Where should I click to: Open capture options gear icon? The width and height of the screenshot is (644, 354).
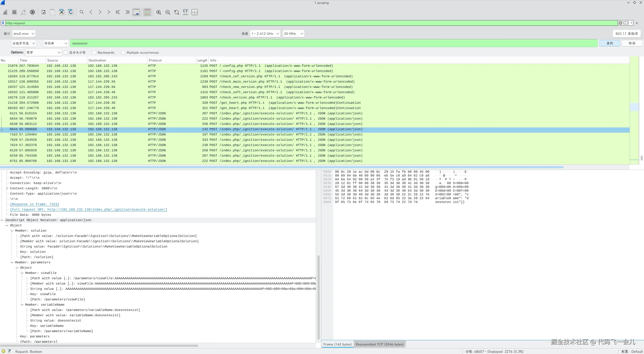click(x=32, y=12)
